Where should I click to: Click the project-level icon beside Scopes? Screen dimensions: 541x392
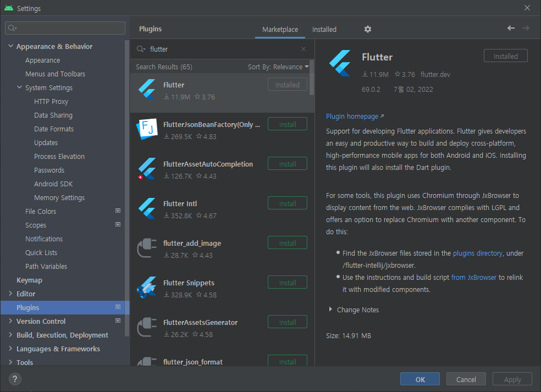coord(118,225)
